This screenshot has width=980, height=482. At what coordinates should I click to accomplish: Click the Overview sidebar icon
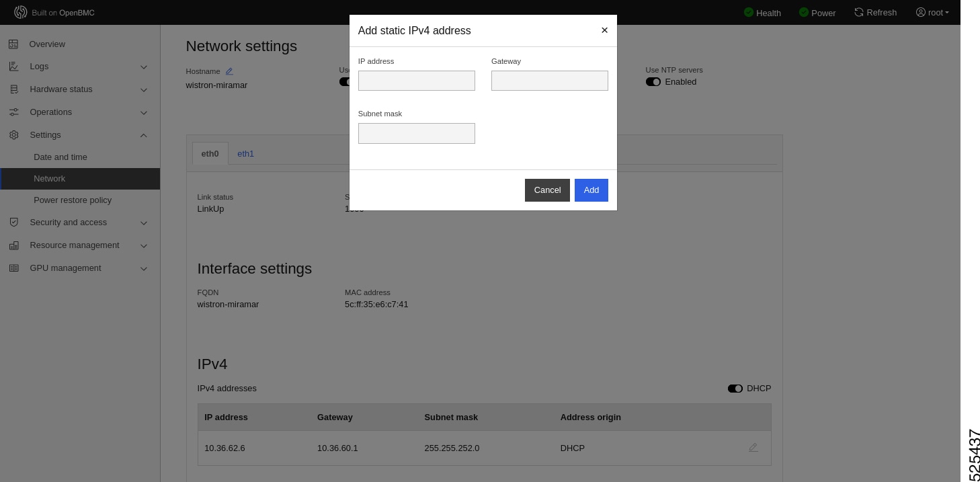click(13, 44)
